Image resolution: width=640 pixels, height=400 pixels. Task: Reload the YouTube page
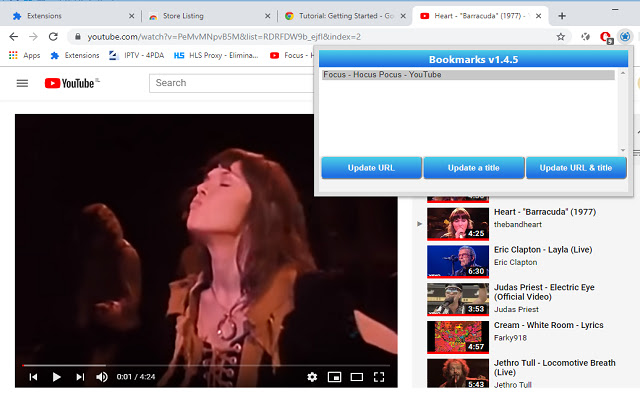[53, 37]
